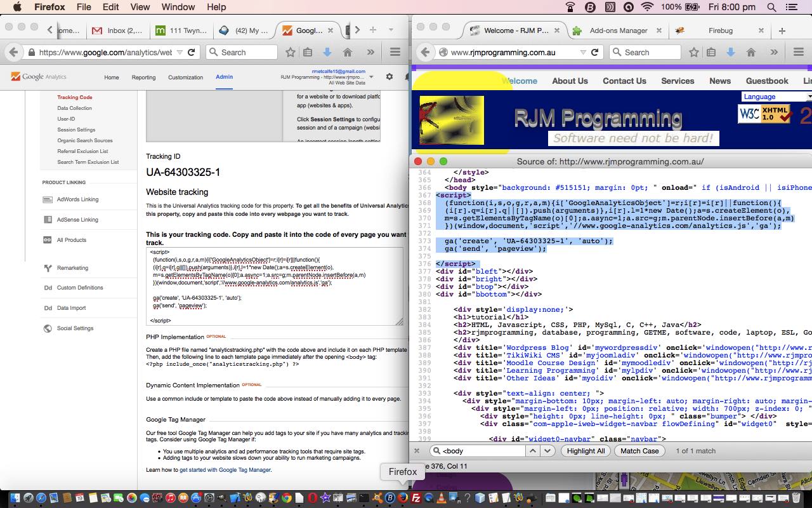Follow the 'get started with Google Tag Manager' link
This screenshot has width=812, height=508.
225,470
